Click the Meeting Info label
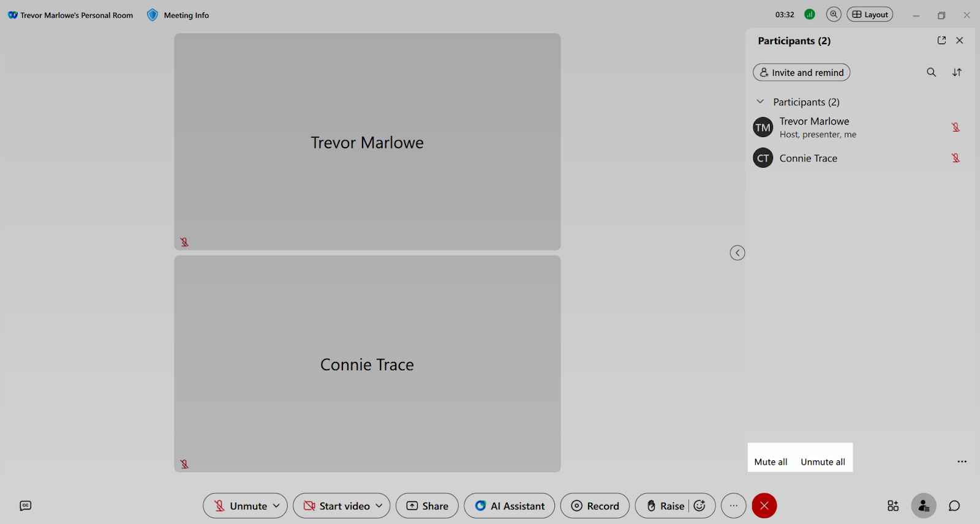The image size is (980, 524). click(186, 15)
